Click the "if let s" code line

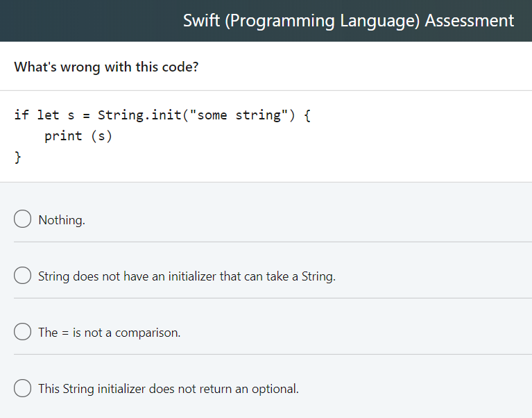(x=162, y=115)
